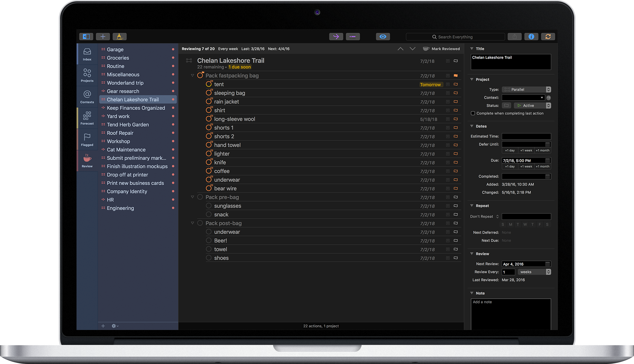Screen dimensions: 634x364
Task: Enable Complete when completing last action
Action: click(x=473, y=113)
